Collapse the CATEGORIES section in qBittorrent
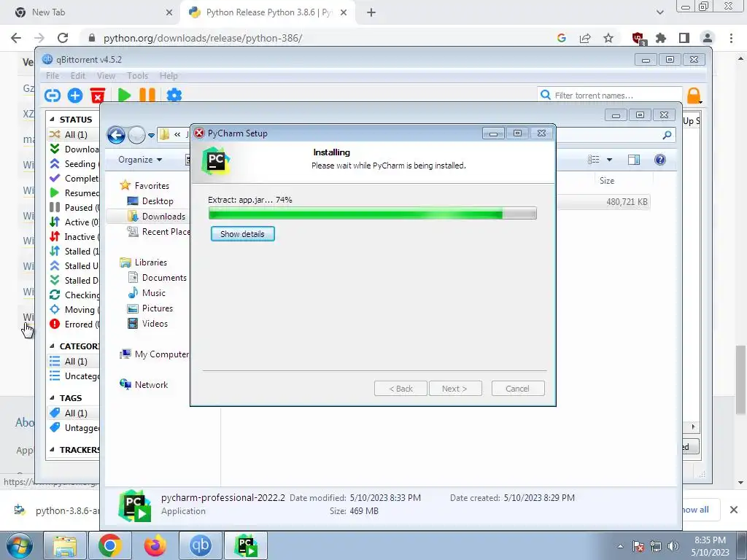Screen dimensions: 747x560 tap(52, 346)
